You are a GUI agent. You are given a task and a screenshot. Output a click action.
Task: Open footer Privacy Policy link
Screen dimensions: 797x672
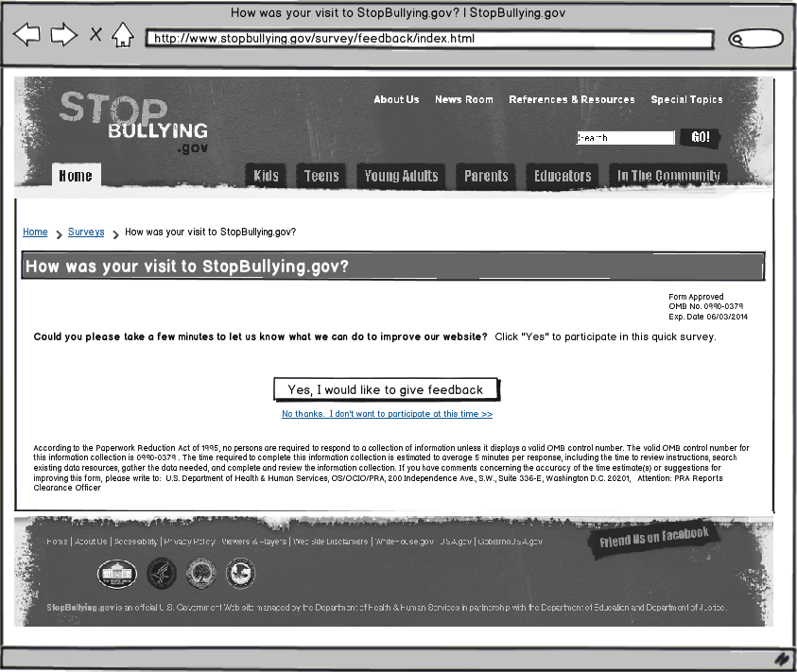190,542
